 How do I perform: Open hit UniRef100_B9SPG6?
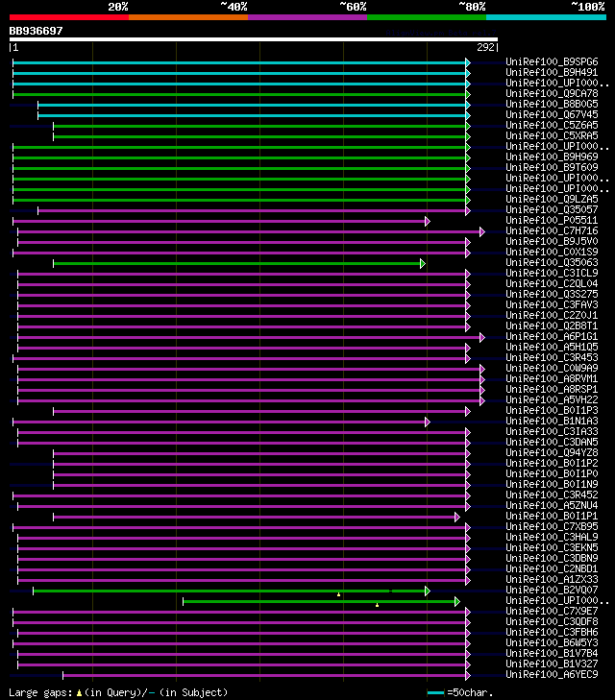[x=552, y=61]
